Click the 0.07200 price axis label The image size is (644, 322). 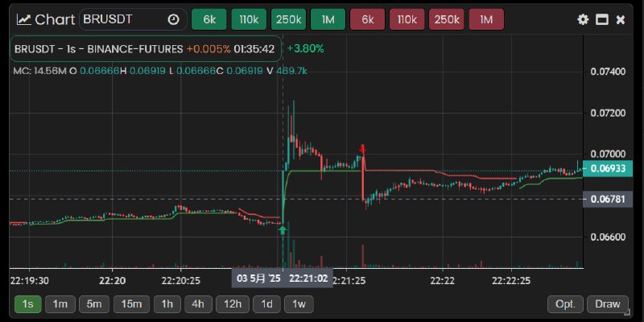click(608, 113)
